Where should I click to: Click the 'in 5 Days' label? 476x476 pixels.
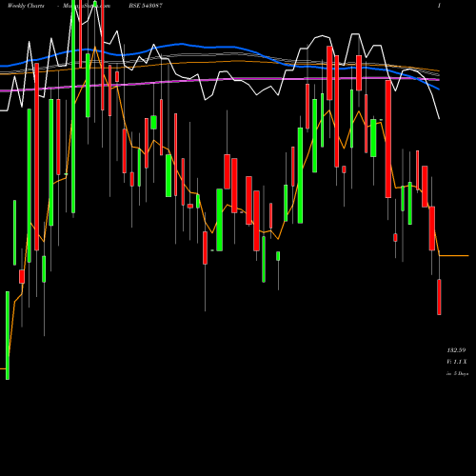(x=457, y=374)
